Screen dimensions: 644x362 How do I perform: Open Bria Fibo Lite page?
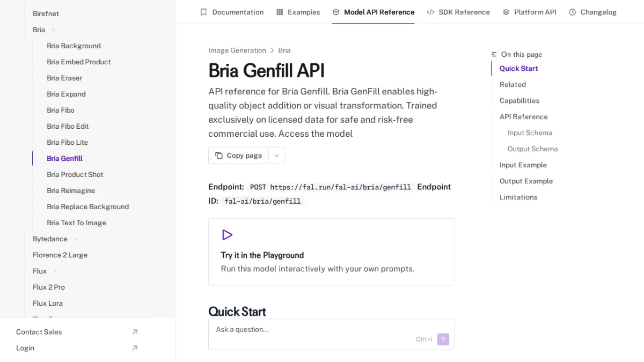click(67, 142)
